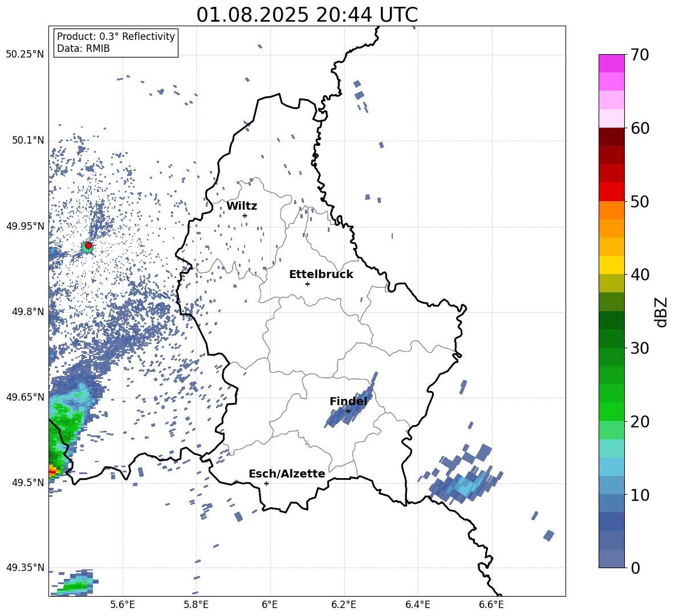Image resolution: width=675 pixels, height=616 pixels.
Task: Click the colorbar tick label 20
Action: pyautogui.click(x=640, y=422)
